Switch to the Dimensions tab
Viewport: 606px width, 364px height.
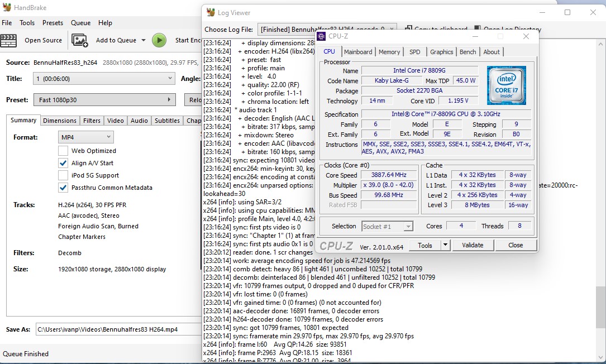point(60,121)
